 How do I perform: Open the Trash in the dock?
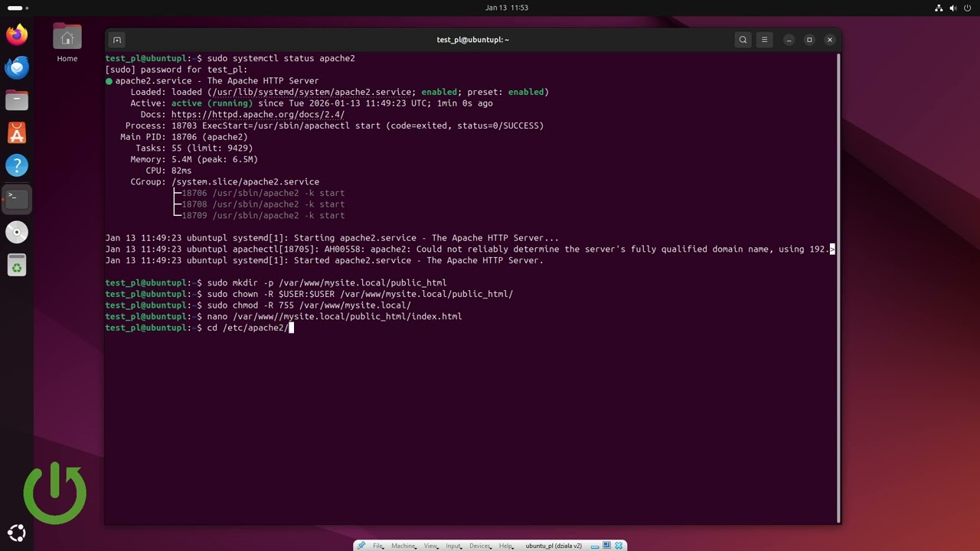(17, 265)
